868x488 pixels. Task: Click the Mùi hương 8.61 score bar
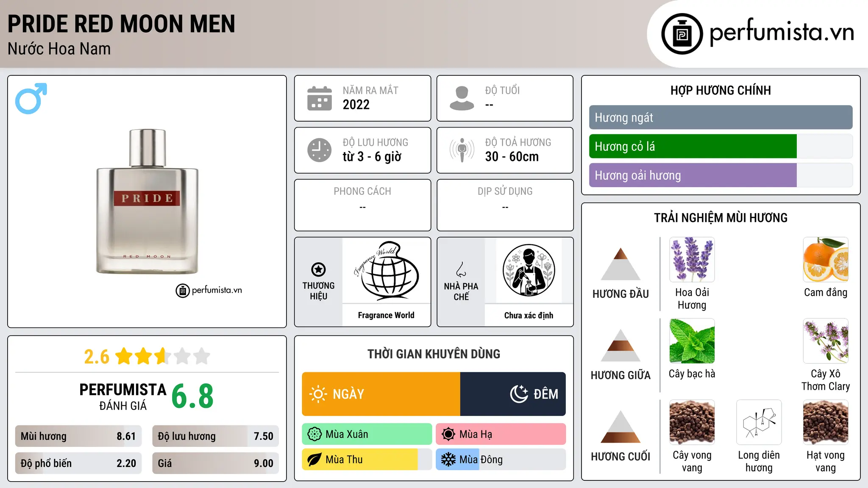(x=78, y=436)
